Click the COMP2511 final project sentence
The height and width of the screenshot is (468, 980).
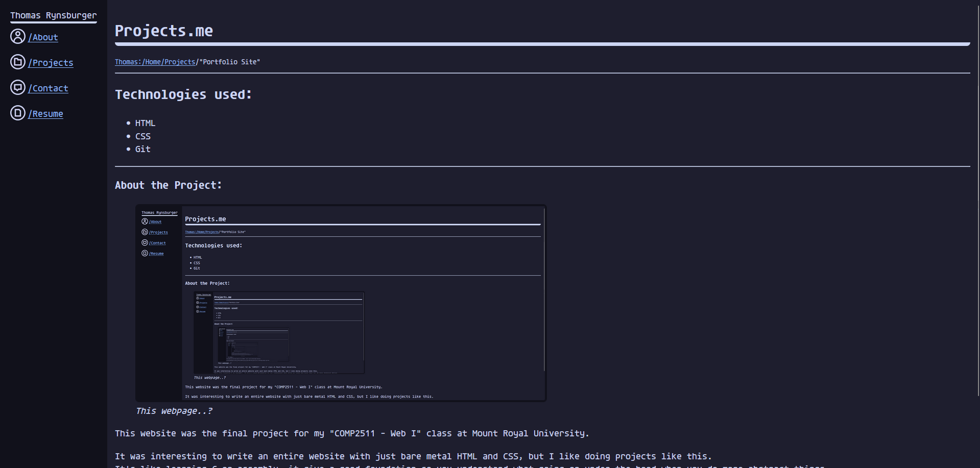[x=352, y=433]
